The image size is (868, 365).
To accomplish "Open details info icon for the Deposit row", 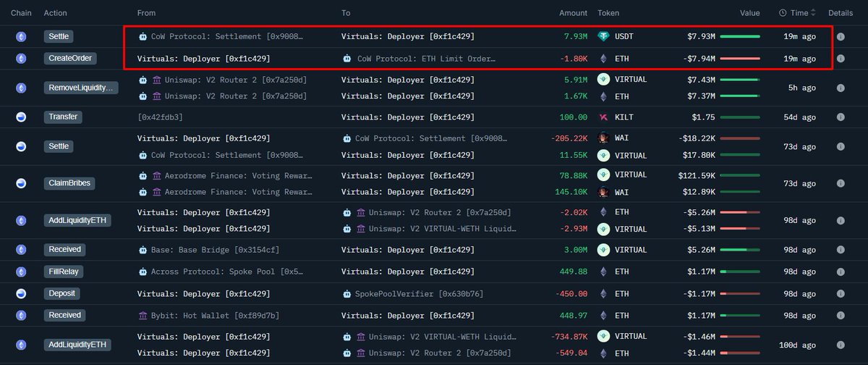I will [x=841, y=294].
